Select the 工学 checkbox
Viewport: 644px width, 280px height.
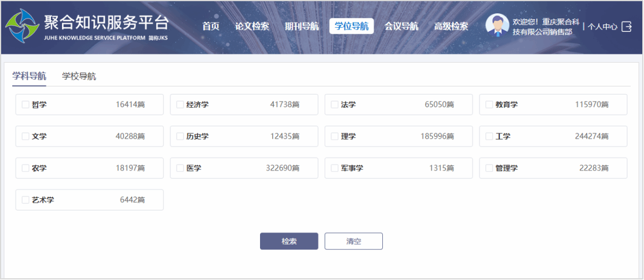[489, 137]
